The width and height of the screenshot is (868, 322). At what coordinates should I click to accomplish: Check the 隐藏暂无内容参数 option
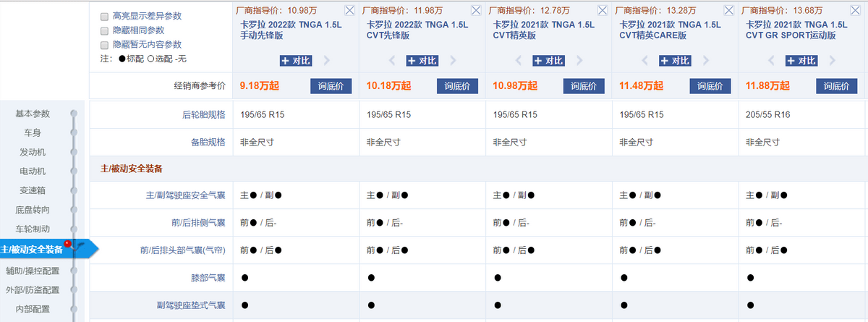click(105, 45)
